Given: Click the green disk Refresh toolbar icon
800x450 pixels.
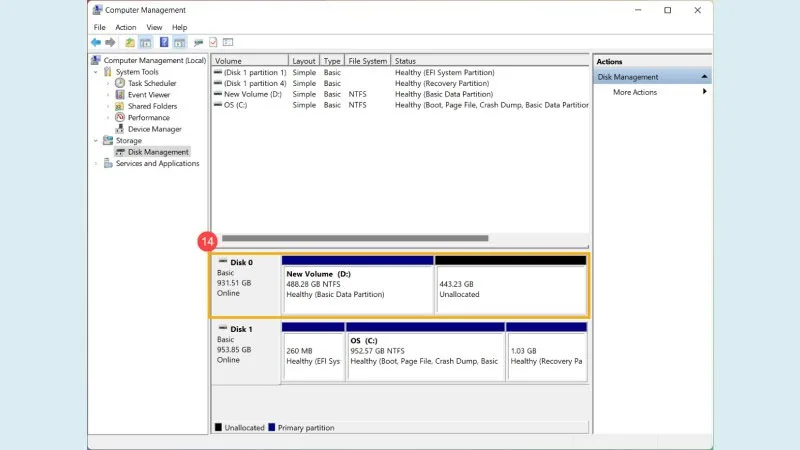Looking at the screenshot, I should 198,42.
